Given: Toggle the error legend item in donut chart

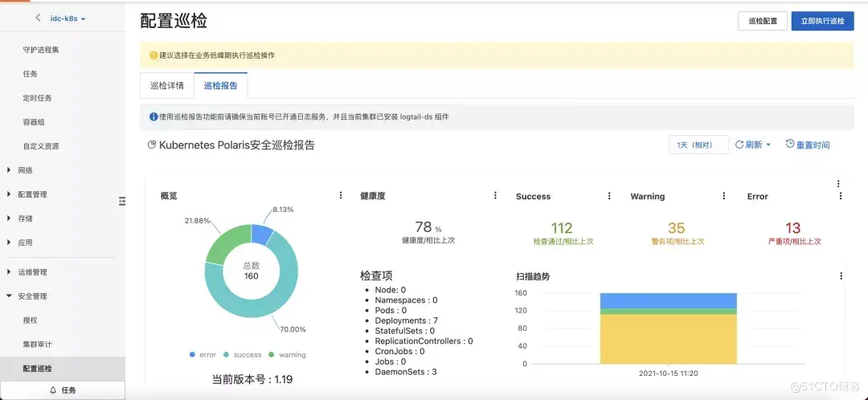Looking at the screenshot, I should coord(203,355).
